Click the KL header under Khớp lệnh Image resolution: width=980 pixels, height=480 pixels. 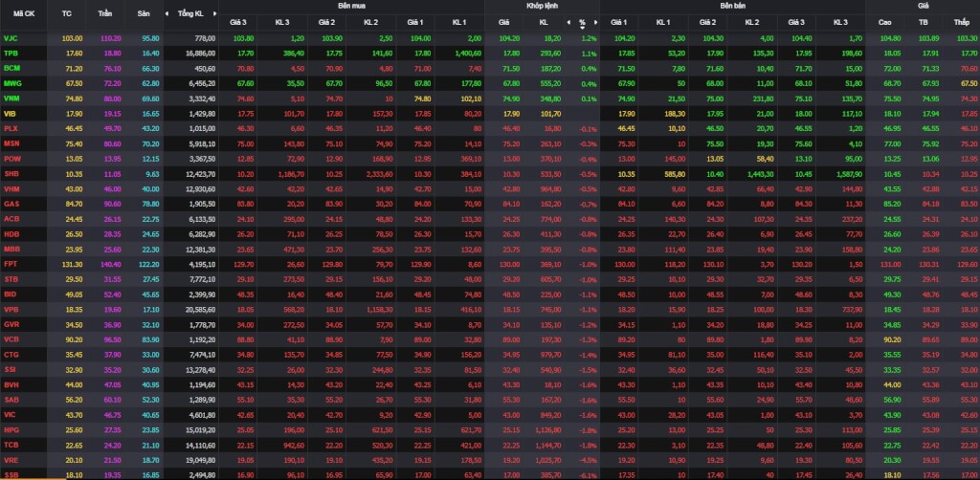[544, 22]
